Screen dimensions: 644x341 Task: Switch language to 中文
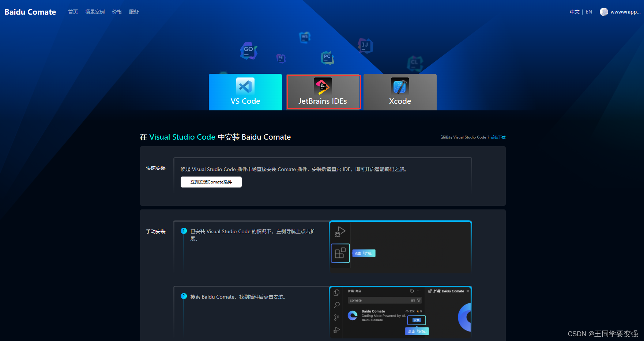point(575,12)
